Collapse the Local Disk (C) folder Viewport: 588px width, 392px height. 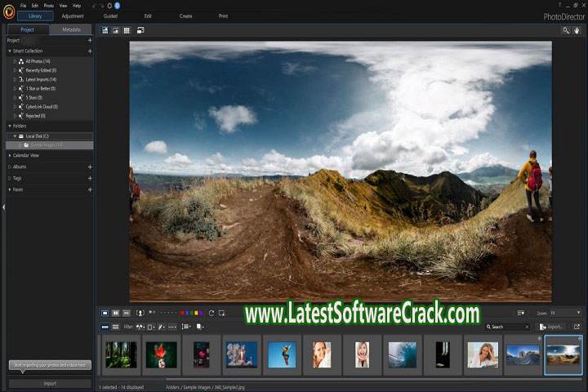click(x=15, y=136)
